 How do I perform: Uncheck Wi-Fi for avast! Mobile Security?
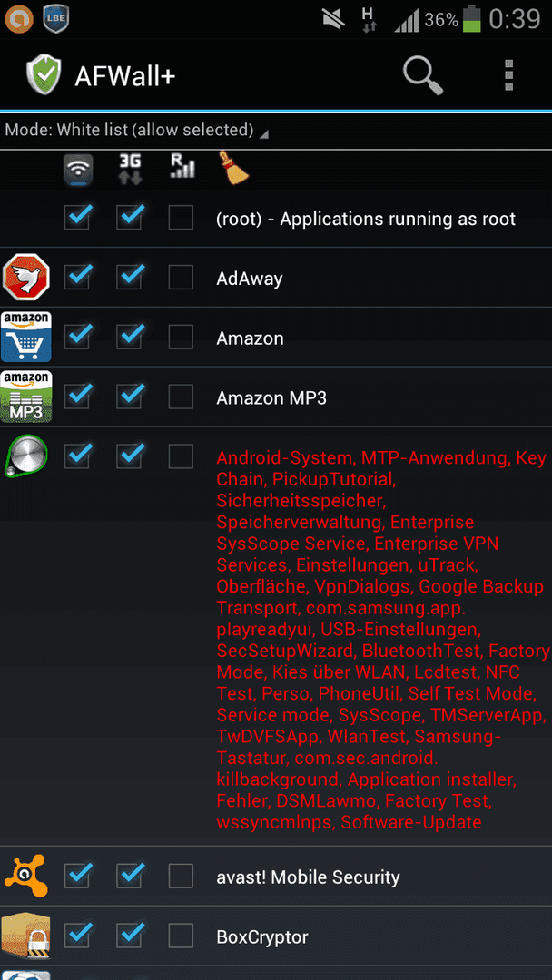77,877
